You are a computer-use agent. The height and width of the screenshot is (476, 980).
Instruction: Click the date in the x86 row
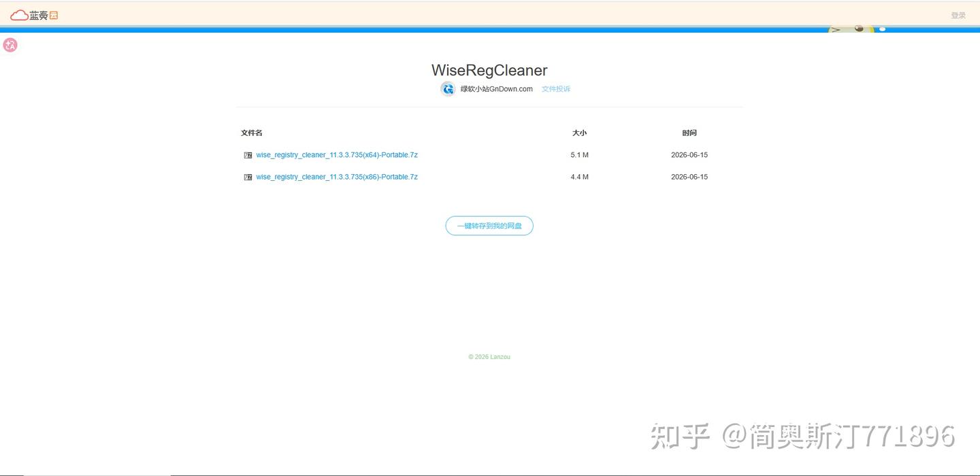tap(689, 177)
